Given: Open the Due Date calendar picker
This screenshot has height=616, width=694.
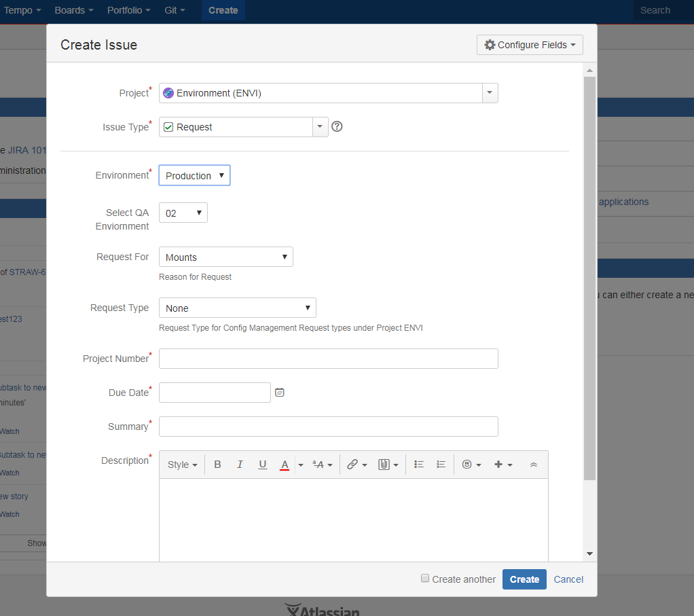Looking at the screenshot, I should coord(280,393).
